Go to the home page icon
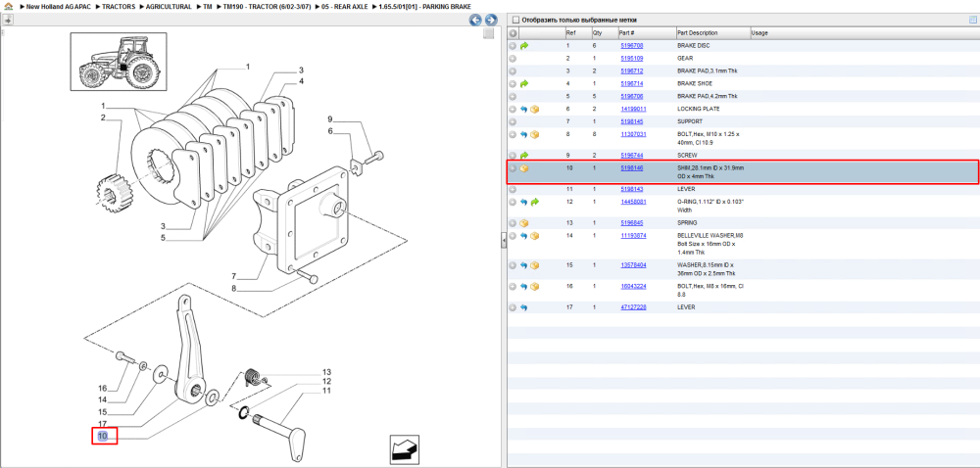 (x=8, y=6)
